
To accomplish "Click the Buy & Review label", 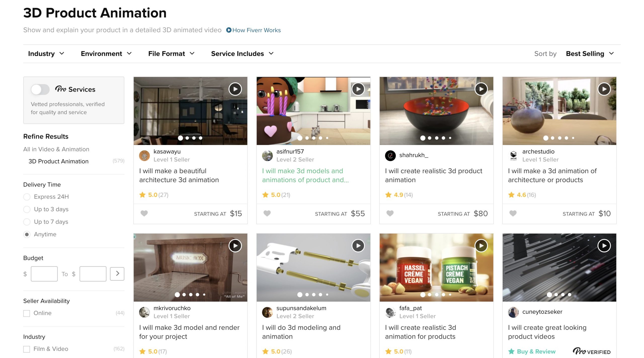I will point(536,351).
